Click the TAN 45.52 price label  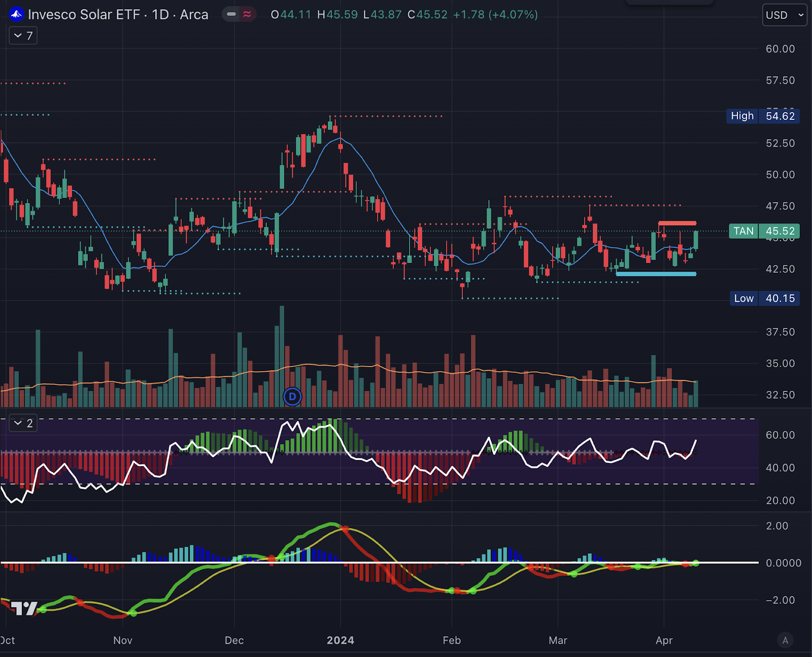pos(764,231)
